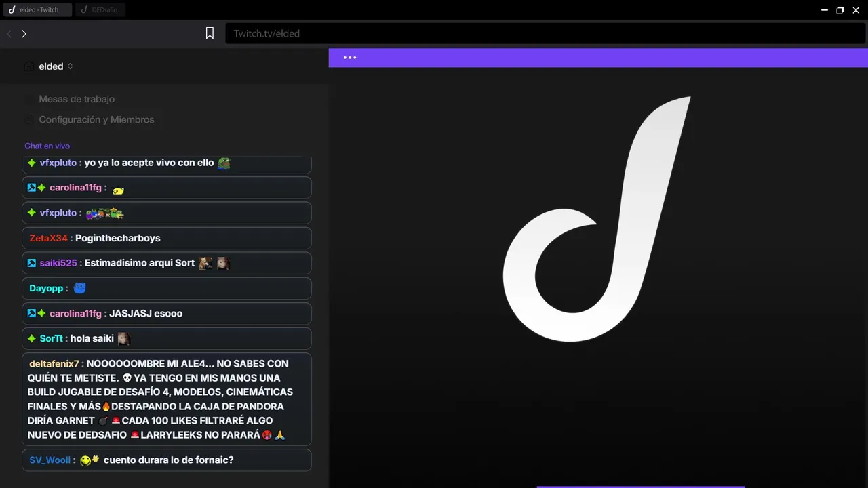Click carolina11fg on the 'JASJASJ esooo' message
Screen dimensions: 868x488
pos(75,313)
